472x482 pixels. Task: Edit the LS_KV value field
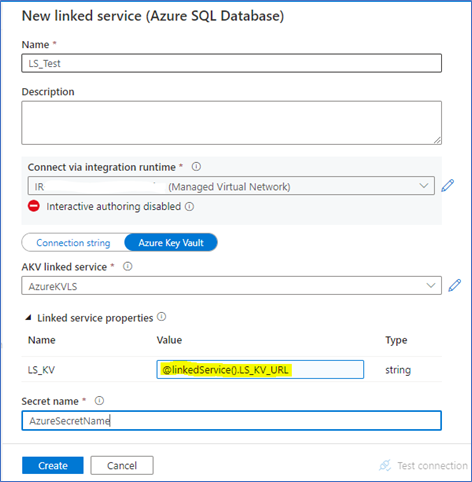pyautogui.click(x=260, y=370)
